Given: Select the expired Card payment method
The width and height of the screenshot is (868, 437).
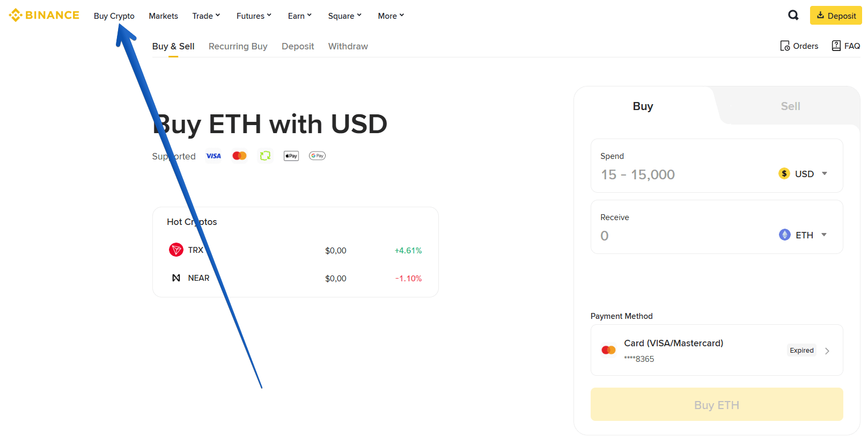Looking at the screenshot, I should 716,350.
